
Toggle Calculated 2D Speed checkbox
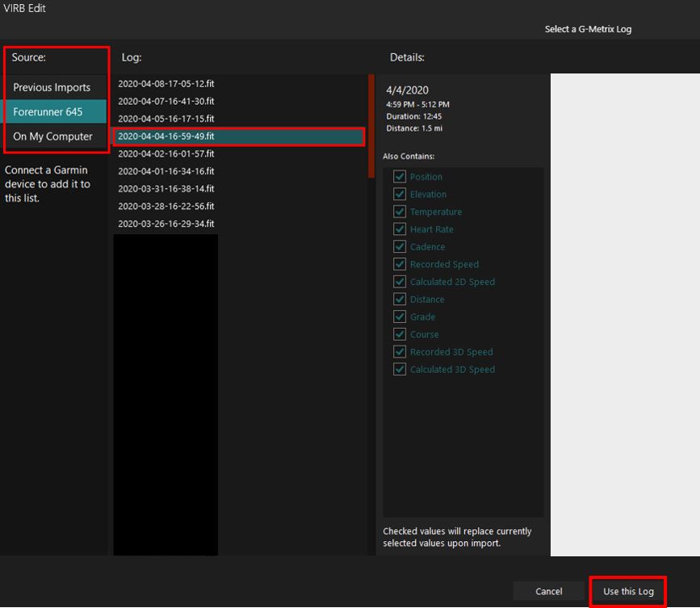click(400, 282)
